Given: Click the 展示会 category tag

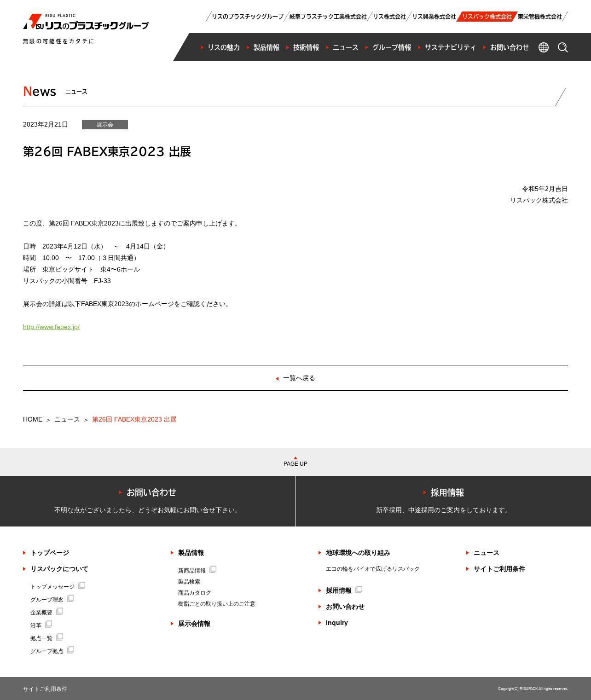Looking at the screenshot, I should (x=105, y=125).
